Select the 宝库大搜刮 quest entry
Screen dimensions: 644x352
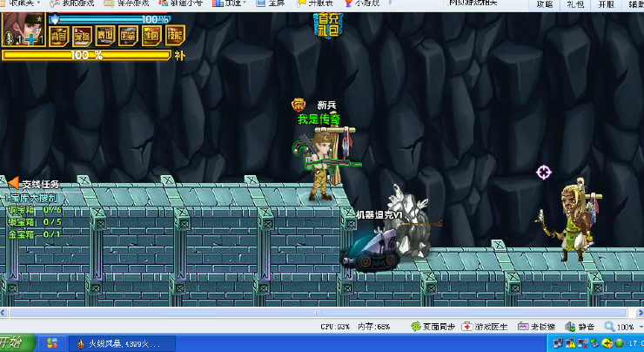click(30, 198)
